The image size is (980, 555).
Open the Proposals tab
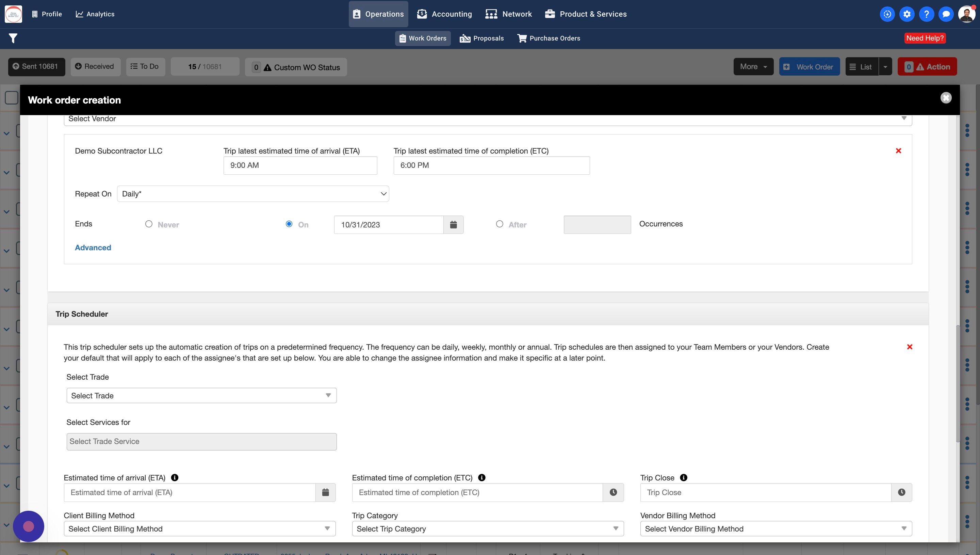pyautogui.click(x=482, y=38)
